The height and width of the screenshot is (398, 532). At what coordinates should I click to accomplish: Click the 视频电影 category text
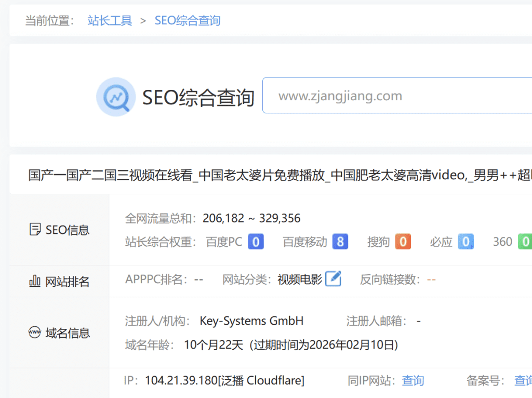pos(300,280)
